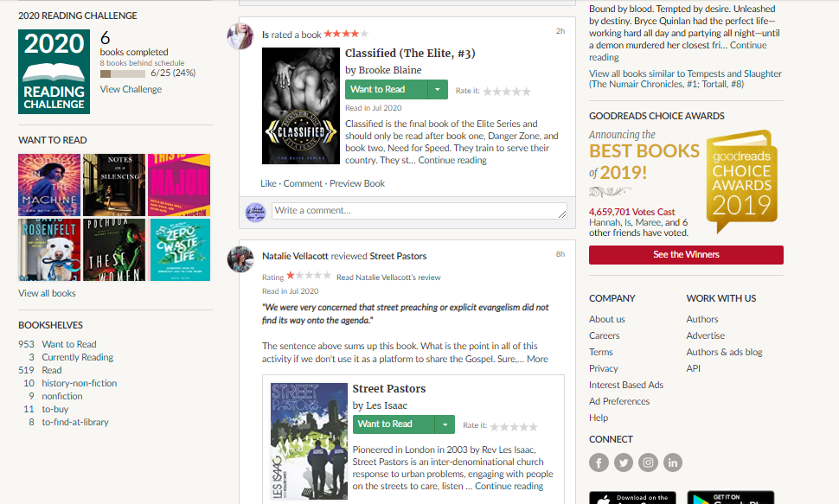Image resolution: width=839 pixels, height=504 pixels.
Task: Comment on the Classified update
Action: point(303,183)
